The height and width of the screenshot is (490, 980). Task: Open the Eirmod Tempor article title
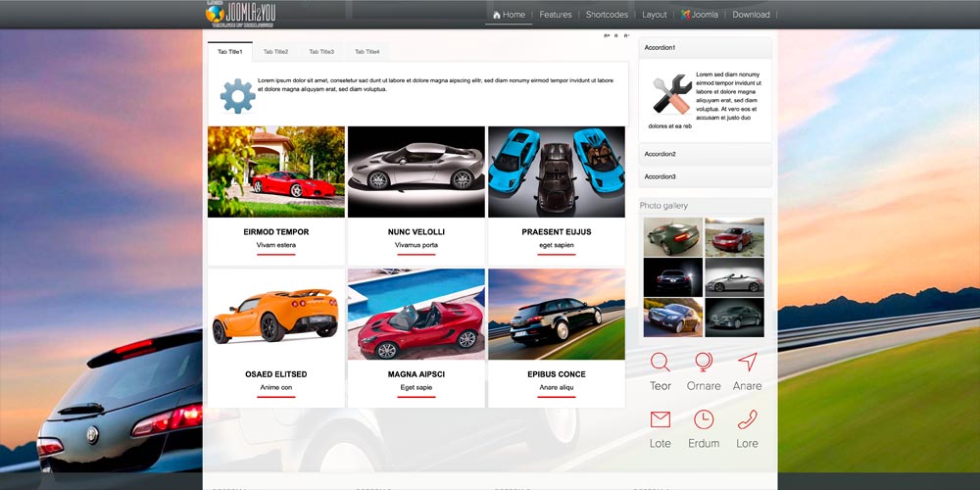tap(275, 232)
